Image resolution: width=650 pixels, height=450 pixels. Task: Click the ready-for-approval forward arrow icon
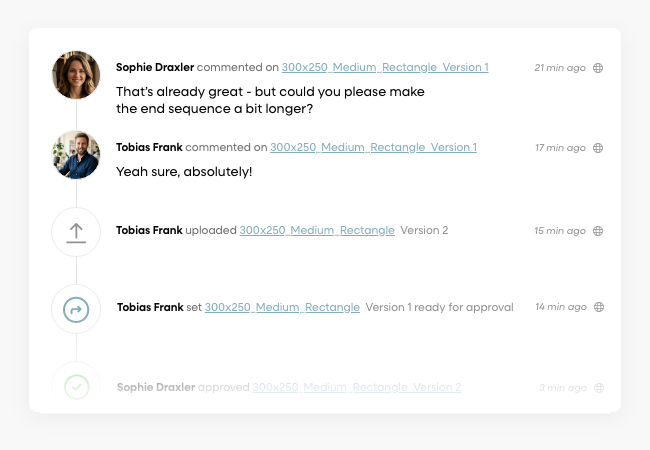[76, 310]
